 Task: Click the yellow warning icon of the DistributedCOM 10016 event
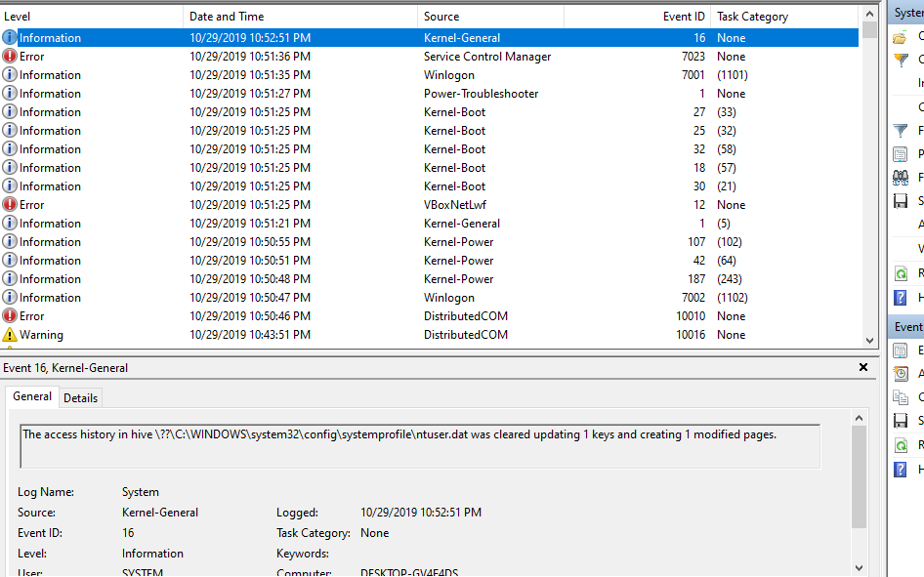pyautogui.click(x=10, y=335)
